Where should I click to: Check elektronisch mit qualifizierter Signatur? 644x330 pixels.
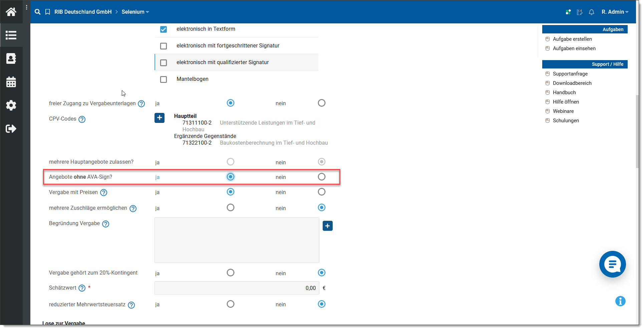pyautogui.click(x=164, y=63)
